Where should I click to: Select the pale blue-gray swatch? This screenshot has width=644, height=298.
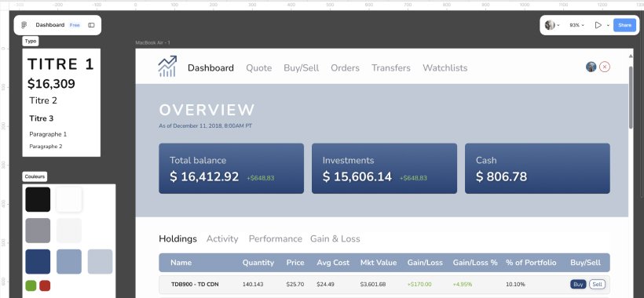pos(101,261)
